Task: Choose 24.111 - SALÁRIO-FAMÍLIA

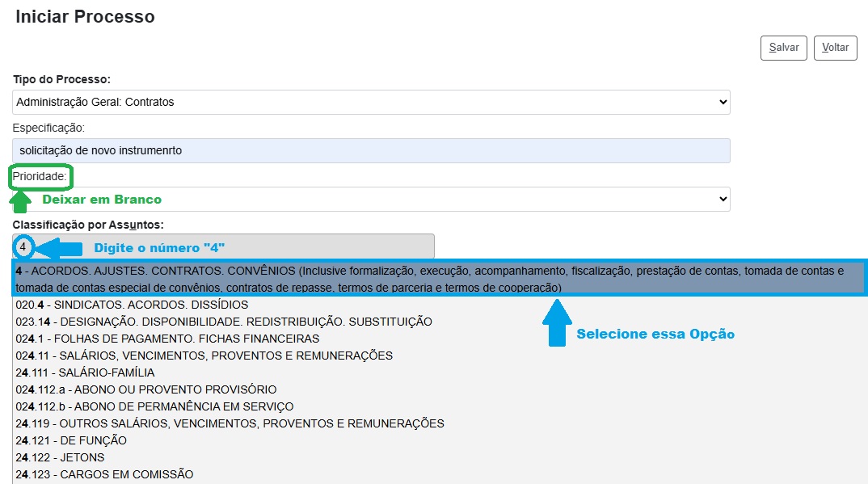Action: (85, 372)
